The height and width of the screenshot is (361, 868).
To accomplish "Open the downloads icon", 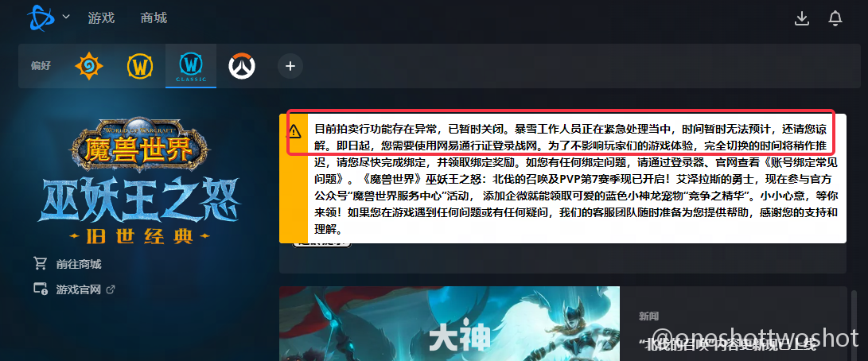I will click(802, 18).
